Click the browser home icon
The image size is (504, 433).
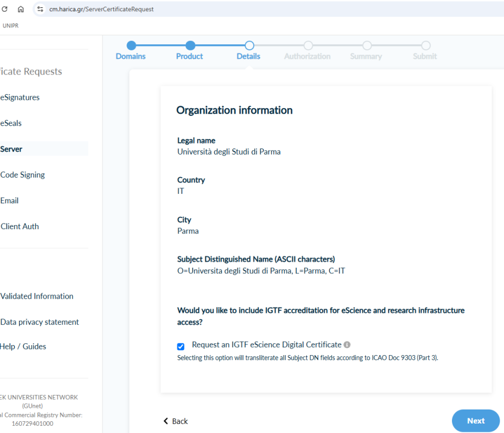[21, 9]
